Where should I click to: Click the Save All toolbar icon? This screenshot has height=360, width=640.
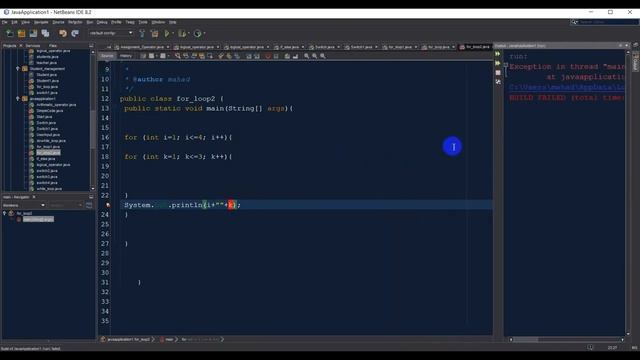45,33
